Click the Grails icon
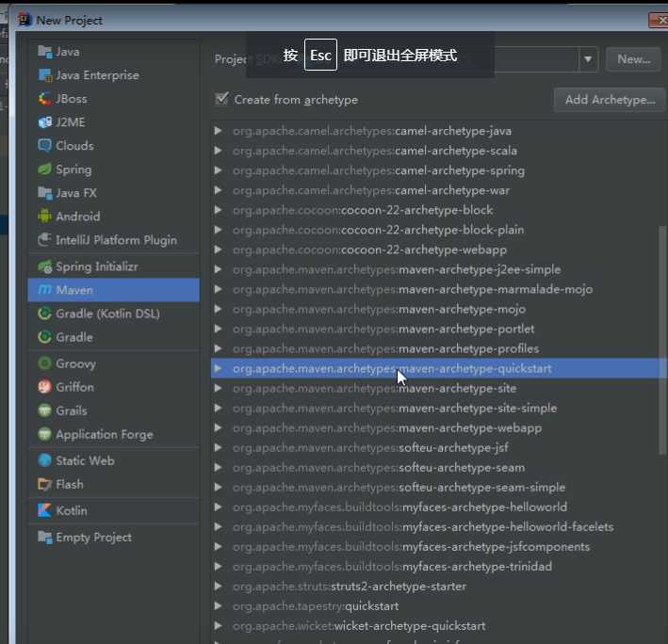Viewport: 668px width, 644px height. tap(44, 411)
